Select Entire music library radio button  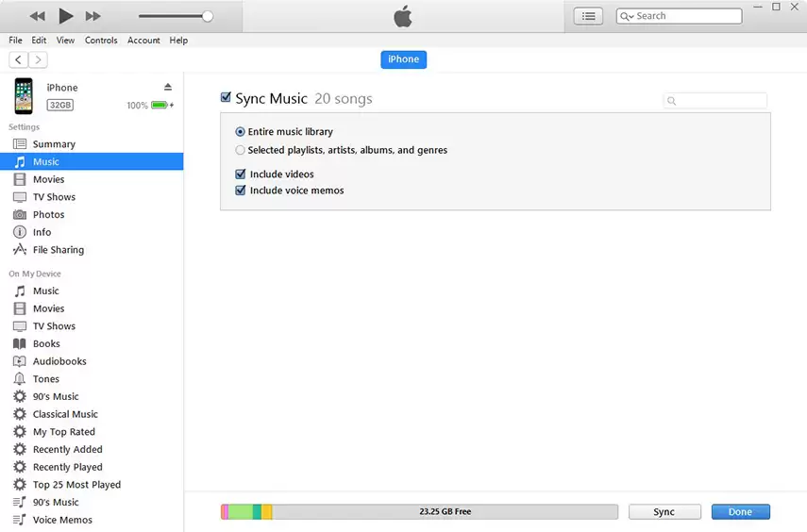point(240,132)
